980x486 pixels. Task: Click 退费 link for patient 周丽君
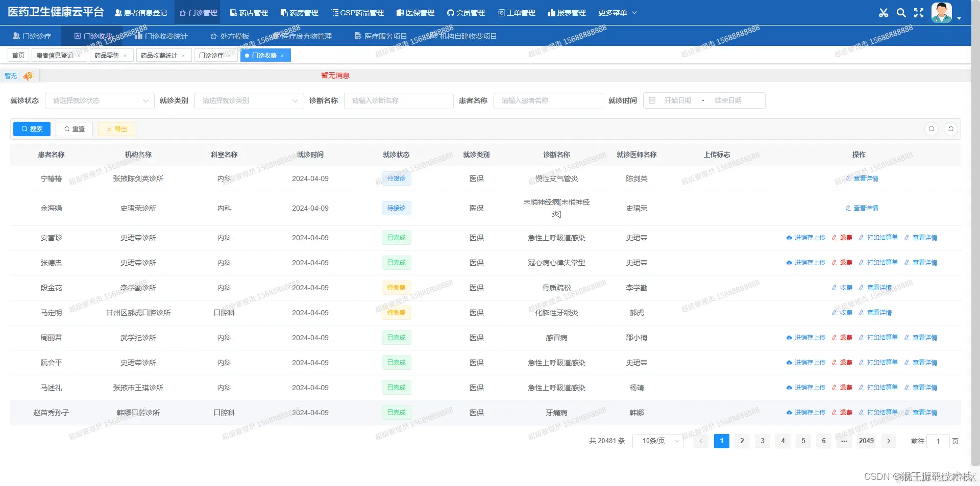pos(845,338)
